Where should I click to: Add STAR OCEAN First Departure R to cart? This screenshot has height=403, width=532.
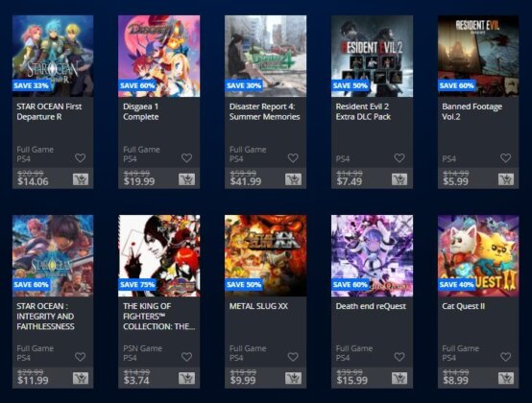81,179
